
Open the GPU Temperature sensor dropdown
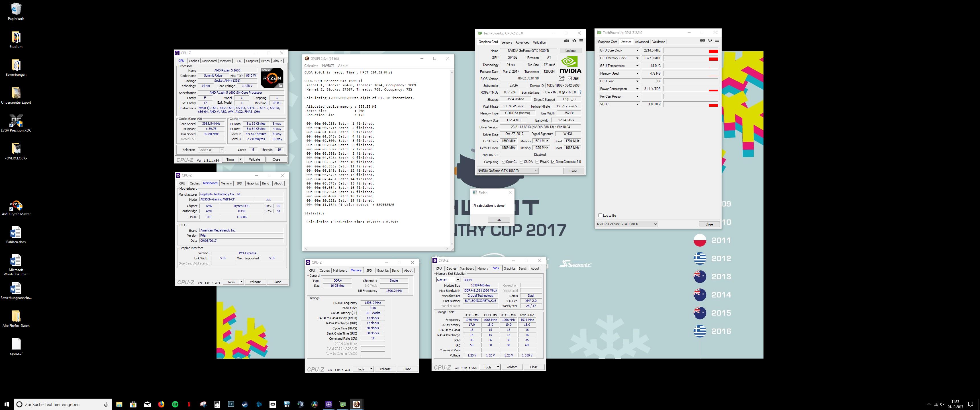tap(637, 66)
